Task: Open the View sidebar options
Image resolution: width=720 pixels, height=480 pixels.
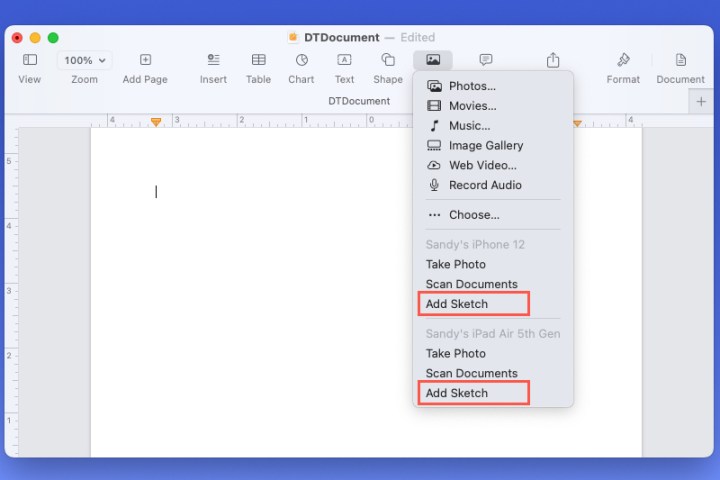Action: (x=30, y=61)
